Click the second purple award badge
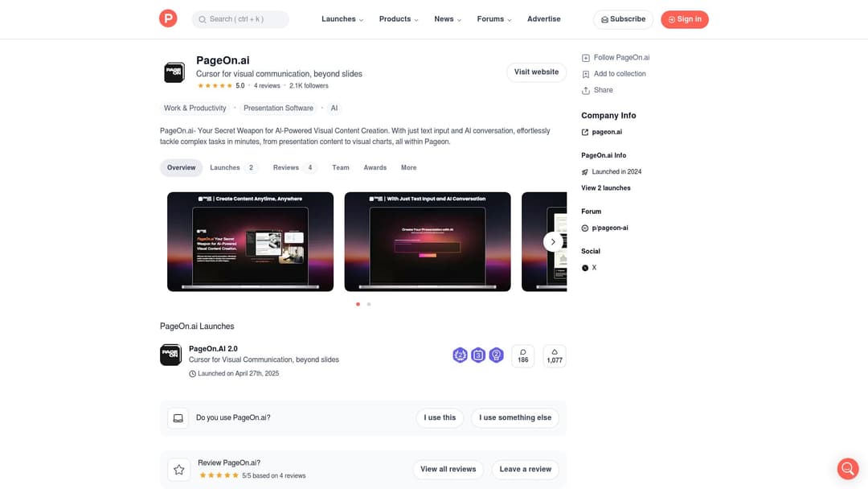This screenshot has width=868, height=489. (478, 355)
